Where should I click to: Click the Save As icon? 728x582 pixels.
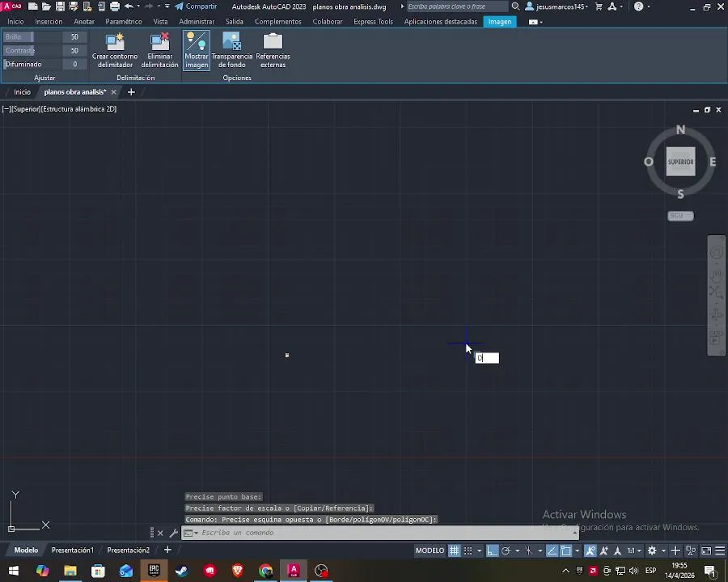74,6
